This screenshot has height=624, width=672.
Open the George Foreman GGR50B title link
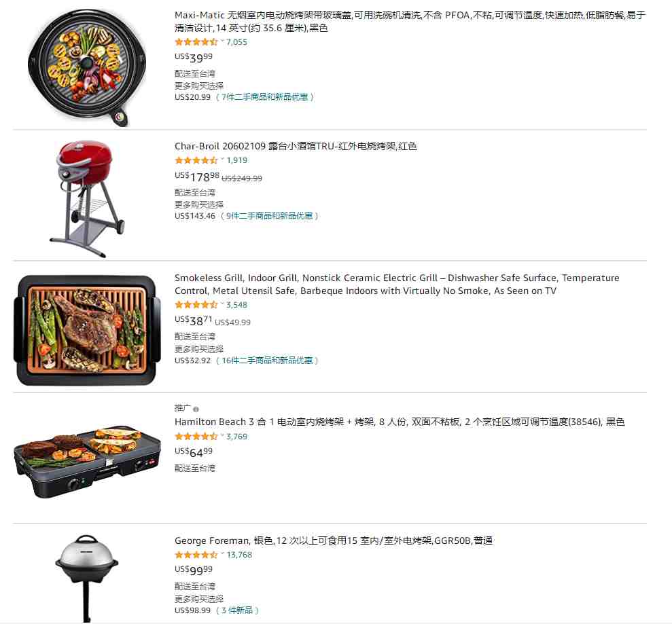point(334,540)
